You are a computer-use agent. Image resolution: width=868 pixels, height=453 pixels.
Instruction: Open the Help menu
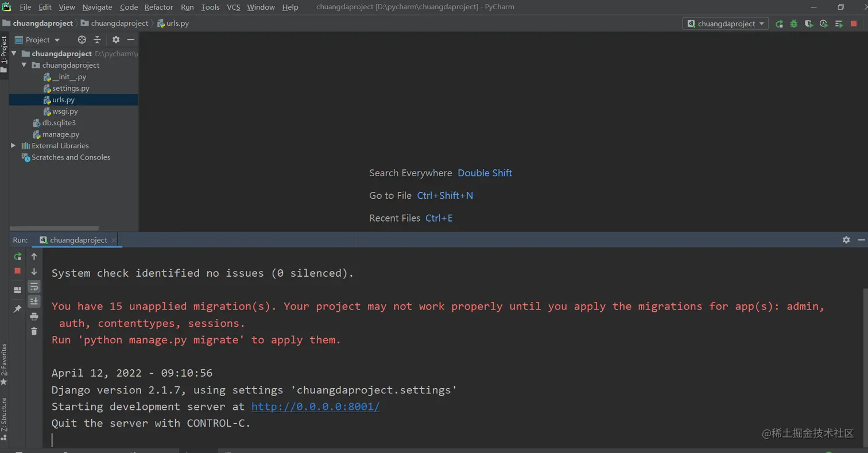(x=290, y=7)
